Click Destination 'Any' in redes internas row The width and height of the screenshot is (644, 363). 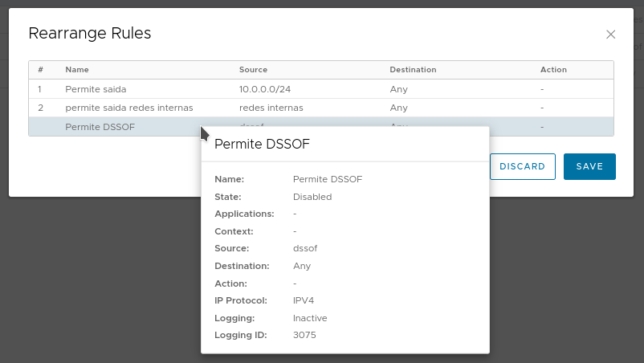398,107
